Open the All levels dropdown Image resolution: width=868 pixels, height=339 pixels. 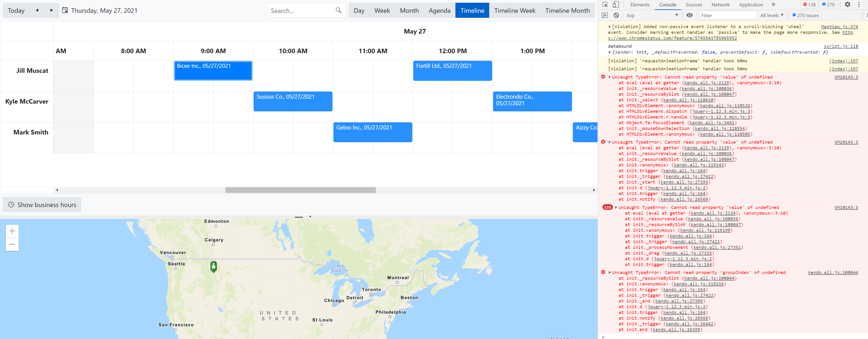pos(772,16)
